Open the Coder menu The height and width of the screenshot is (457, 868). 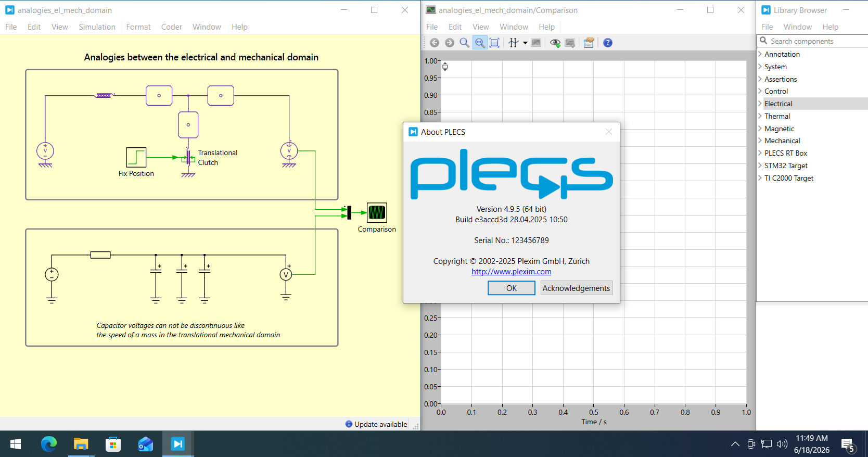172,27
